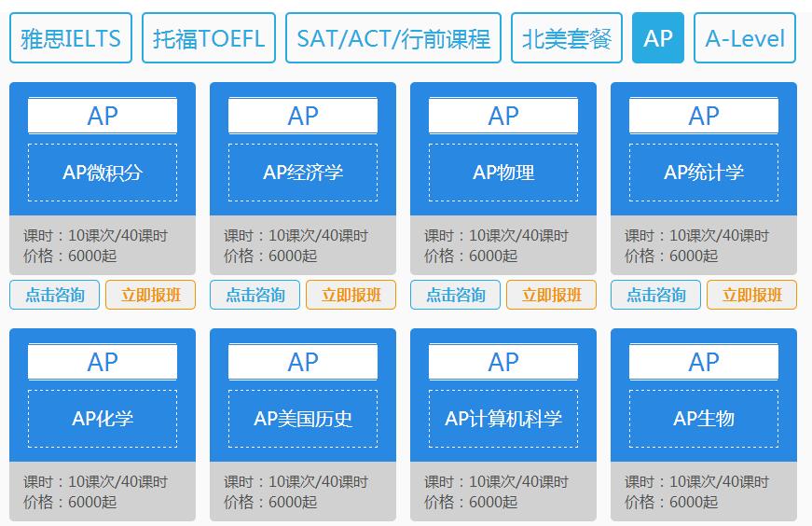The height and width of the screenshot is (526, 812).
Task: Switch to the 雅思IELTS tab
Action: (x=71, y=38)
